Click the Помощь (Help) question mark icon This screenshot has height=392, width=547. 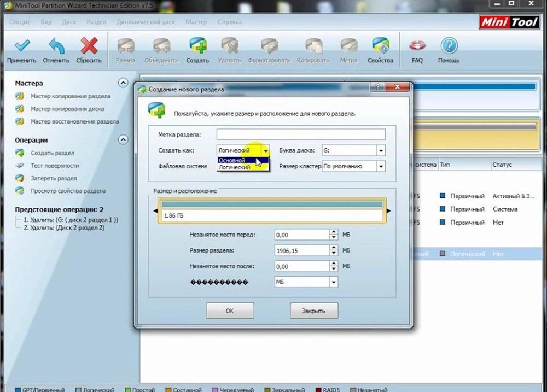pos(449,45)
